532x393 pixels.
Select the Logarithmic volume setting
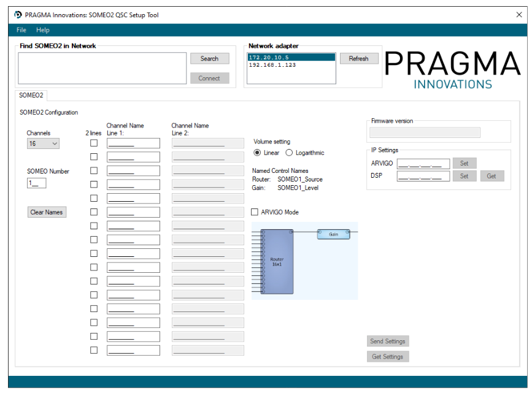(305, 153)
